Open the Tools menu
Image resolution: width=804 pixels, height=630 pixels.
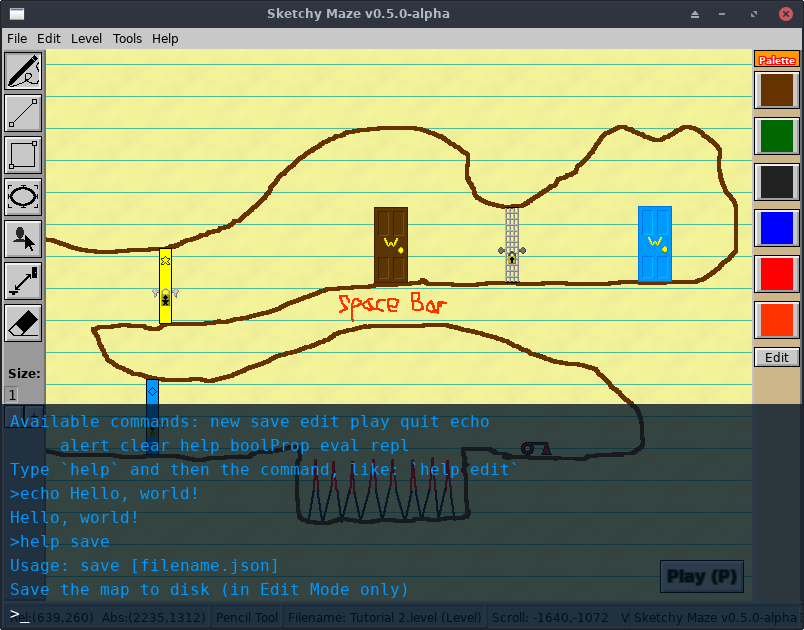click(x=127, y=38)
